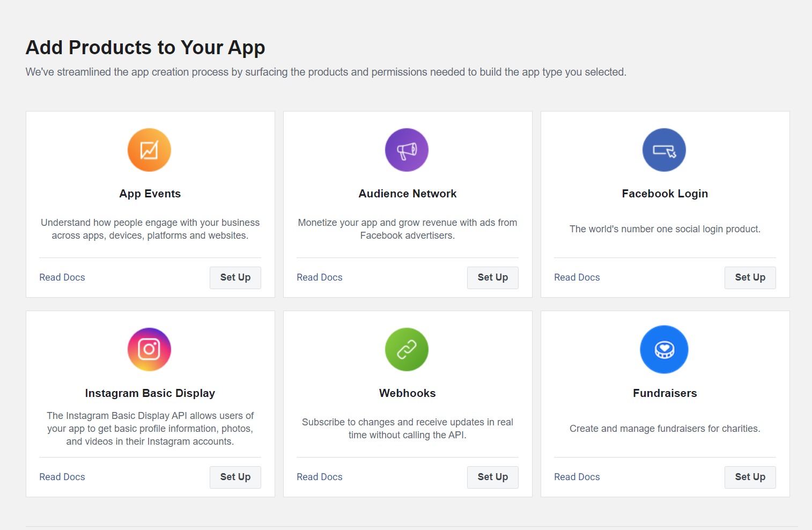Open Read Docs for App Events
This screenshot has height=530, width=812.
[x=62, y=277]
